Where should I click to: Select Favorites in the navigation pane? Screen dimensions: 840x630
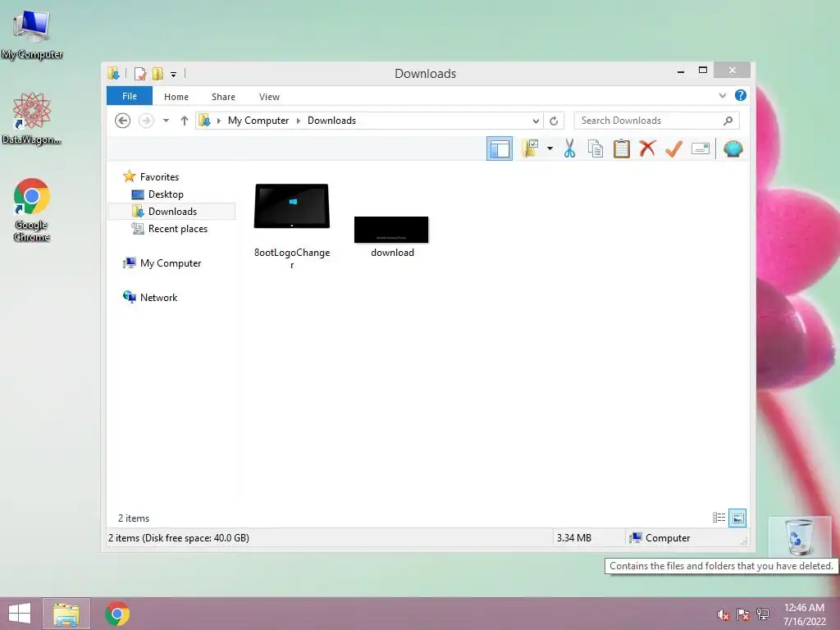159,177
